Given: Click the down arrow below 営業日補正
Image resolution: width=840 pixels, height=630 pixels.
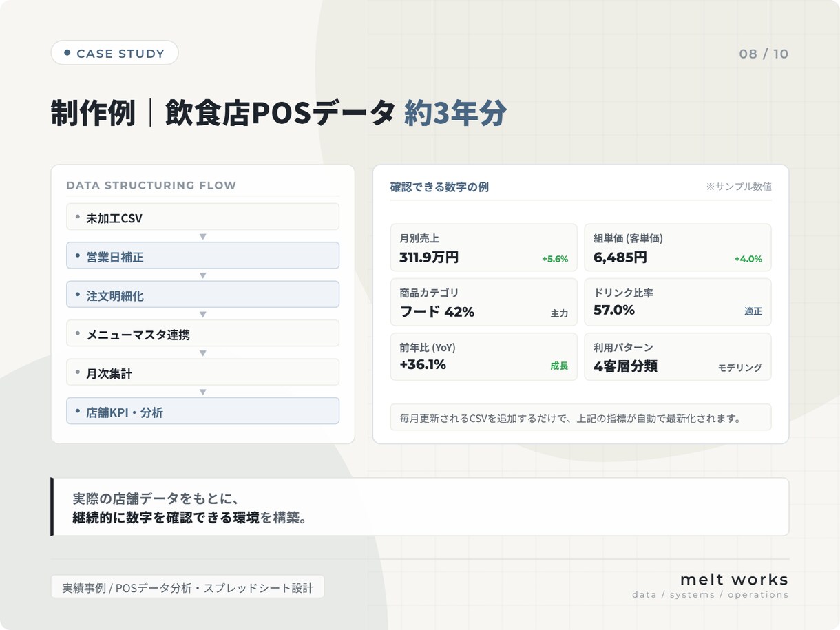Looking at the screenshot, I should coord(202,275).
